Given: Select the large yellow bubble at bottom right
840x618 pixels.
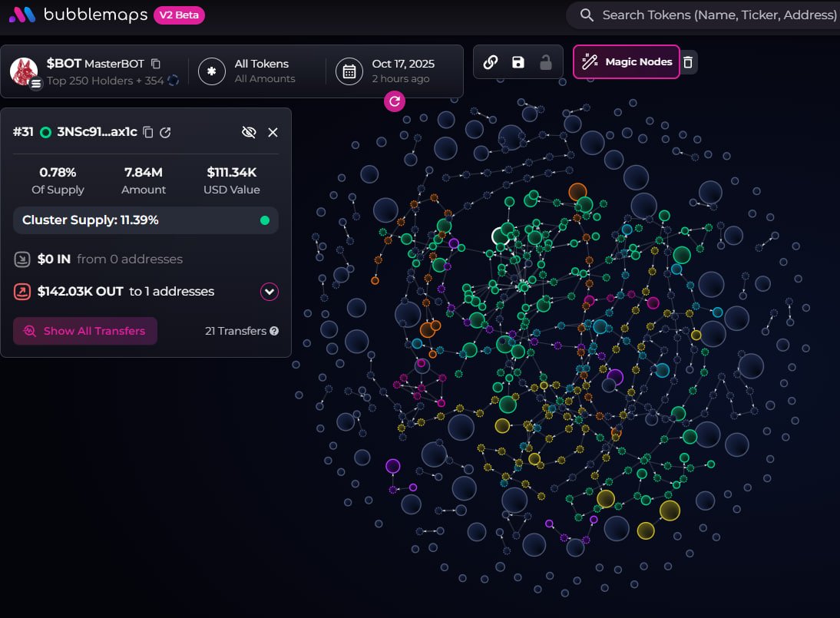Looking at the screenshot, I should [670, 511].
